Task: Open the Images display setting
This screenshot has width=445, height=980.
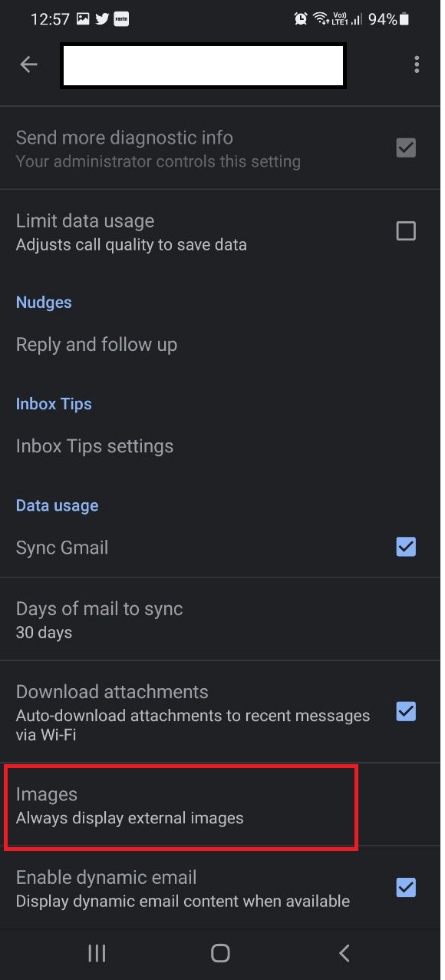Action: [x=181, y=805]
